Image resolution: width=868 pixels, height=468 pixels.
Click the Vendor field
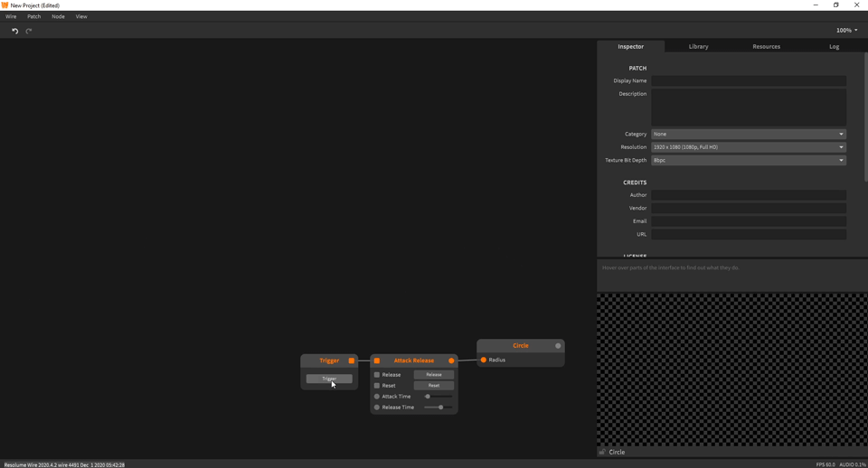(749, 208)
